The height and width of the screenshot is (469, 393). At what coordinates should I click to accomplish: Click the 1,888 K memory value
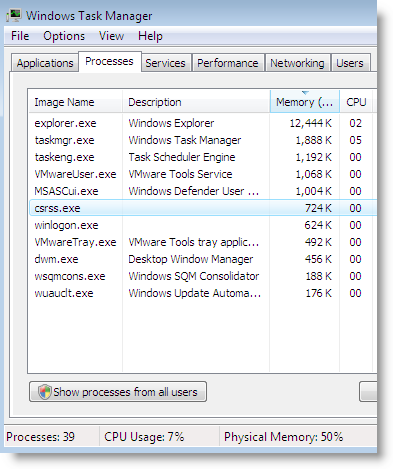[x=314, y=140]
